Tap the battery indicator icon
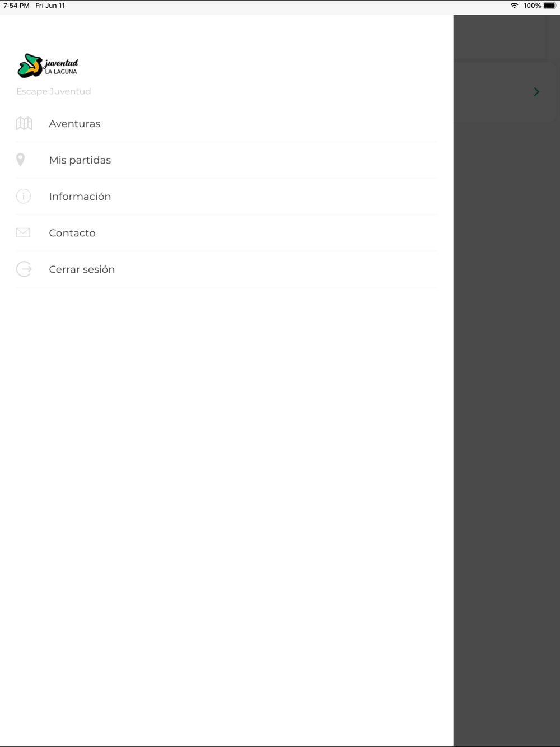This screenshot has height=747, width=560. pos(549,6)
